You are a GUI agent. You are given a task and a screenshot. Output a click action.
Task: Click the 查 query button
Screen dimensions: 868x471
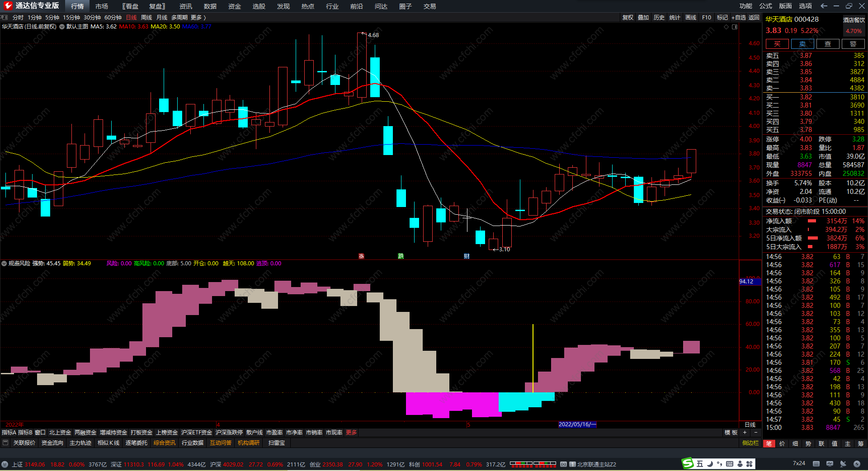click(828, 44)
